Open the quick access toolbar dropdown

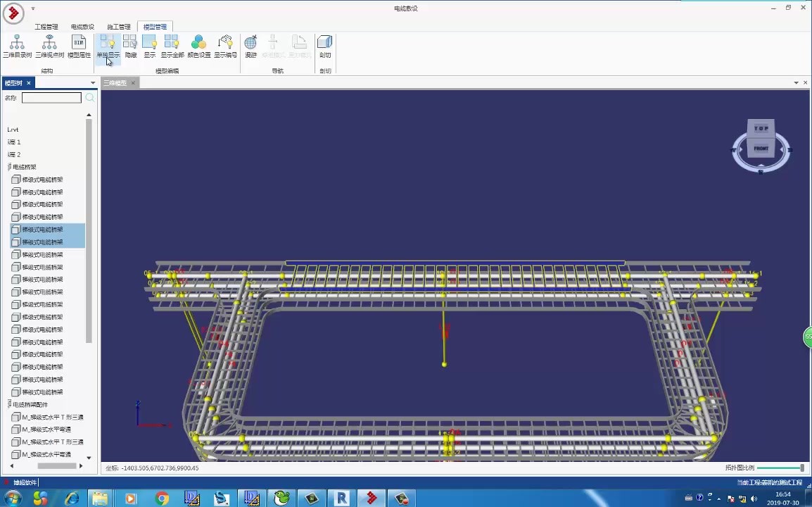click(x=32, y=8)
